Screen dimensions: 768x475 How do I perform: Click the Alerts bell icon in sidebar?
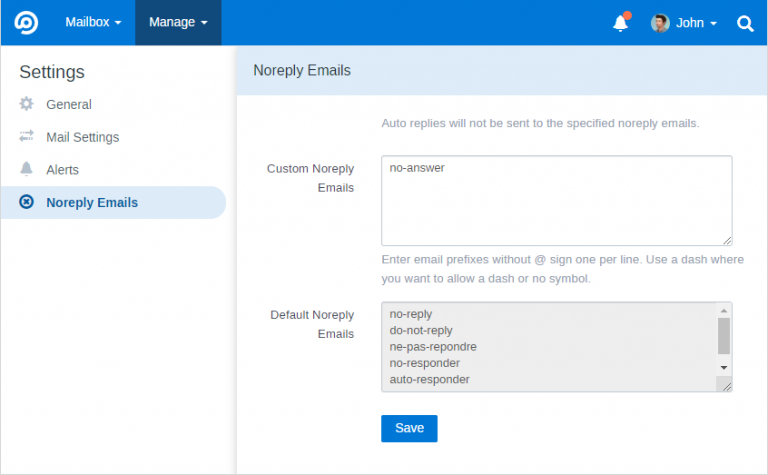tap(26, 169)
